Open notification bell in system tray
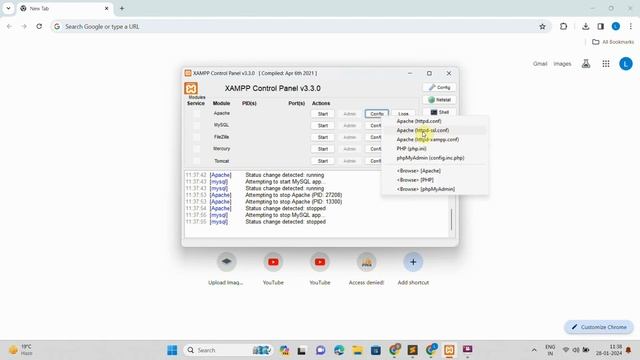Viewport: 640px width, 360px height. point(629,350)
